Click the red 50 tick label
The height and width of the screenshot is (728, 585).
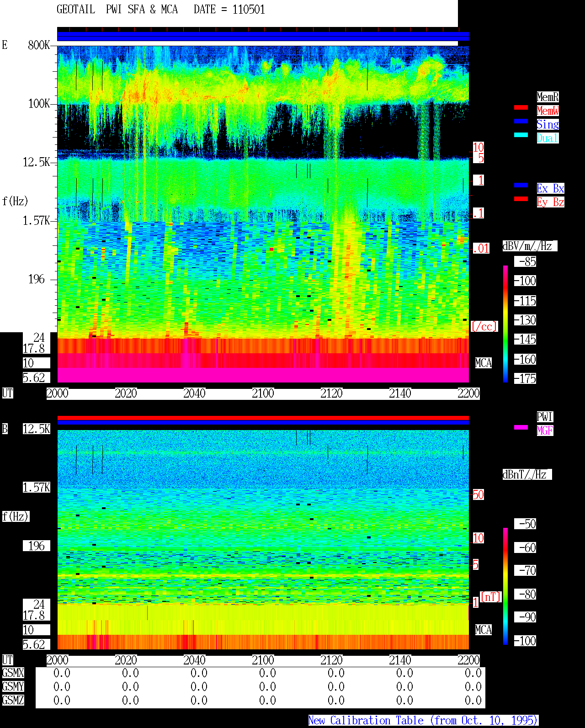tap(478, 494)
